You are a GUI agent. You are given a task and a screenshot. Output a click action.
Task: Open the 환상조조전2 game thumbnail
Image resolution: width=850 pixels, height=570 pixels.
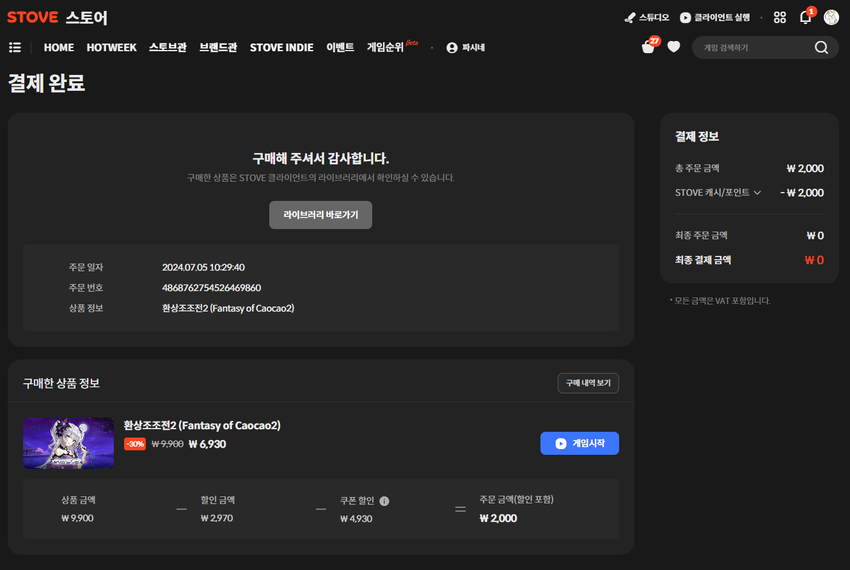[x=68, y=443]
